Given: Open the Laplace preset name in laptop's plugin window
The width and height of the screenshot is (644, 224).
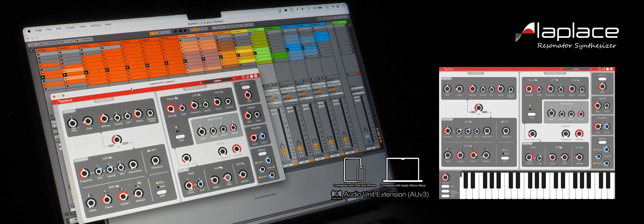Looking at the screenshot, I should click(x=217, y=81).
